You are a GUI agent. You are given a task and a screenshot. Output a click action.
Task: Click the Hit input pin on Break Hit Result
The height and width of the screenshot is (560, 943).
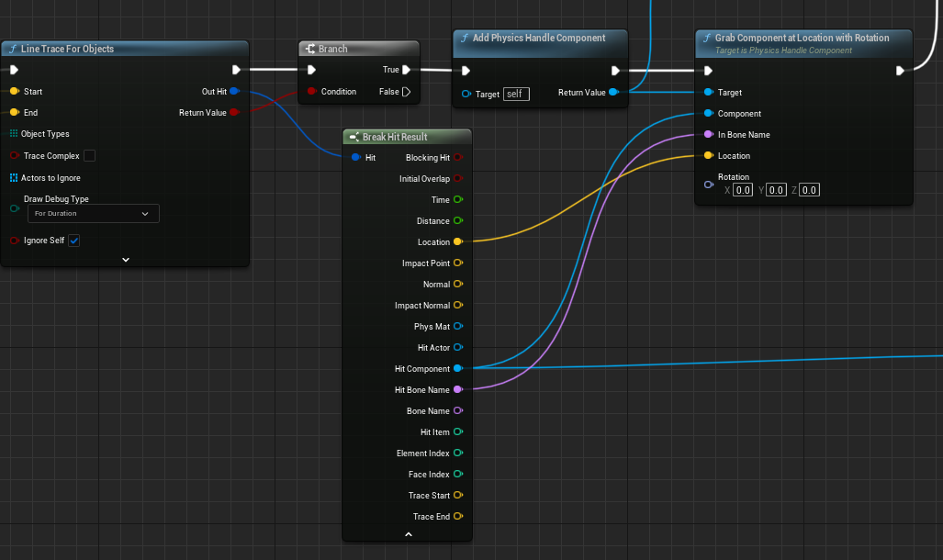[356, 158]
